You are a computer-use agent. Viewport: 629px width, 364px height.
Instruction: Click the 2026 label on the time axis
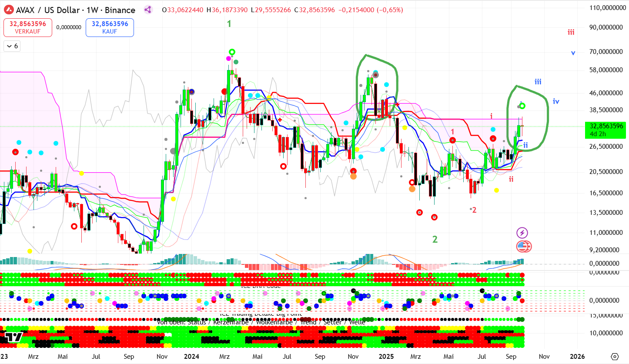tap(577, 356)
